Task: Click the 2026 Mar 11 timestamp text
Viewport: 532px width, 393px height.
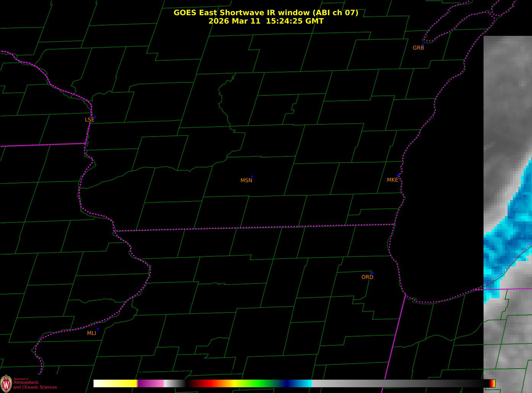Action: click(x=266, y=21)
